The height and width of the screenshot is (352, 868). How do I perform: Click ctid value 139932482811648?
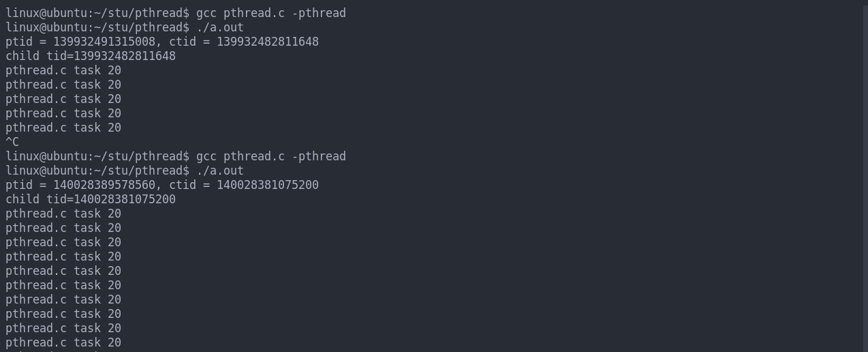[268, 42]
